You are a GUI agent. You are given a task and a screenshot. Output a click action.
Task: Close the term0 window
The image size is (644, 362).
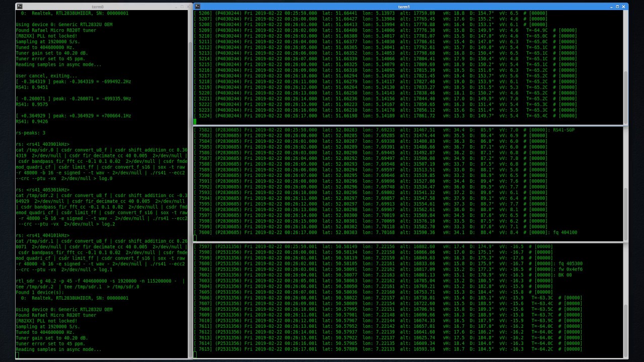tap(189, 7)
